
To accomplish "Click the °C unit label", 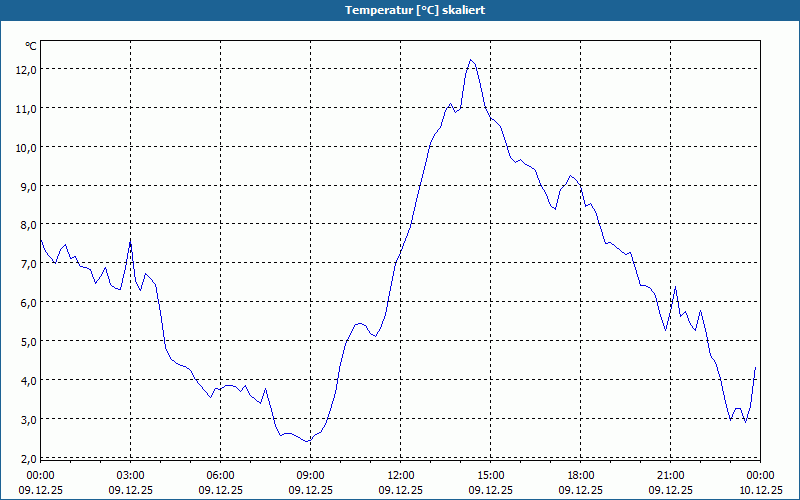I will pyautogui.click(x=31, y=46).
